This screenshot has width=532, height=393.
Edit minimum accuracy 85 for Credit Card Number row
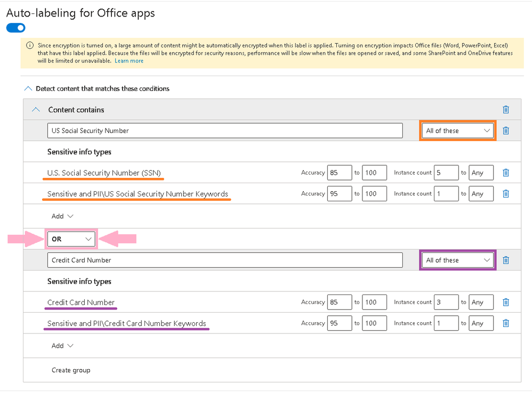coord(339,302)
